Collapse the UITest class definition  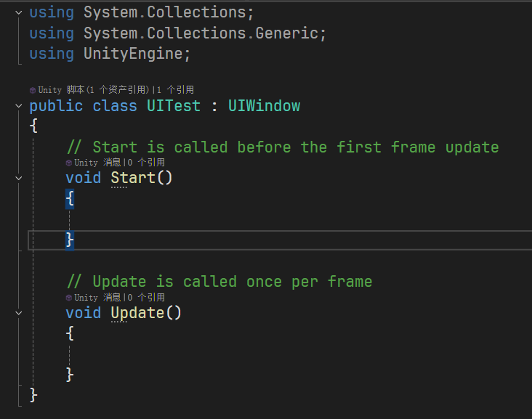(19, 106)
